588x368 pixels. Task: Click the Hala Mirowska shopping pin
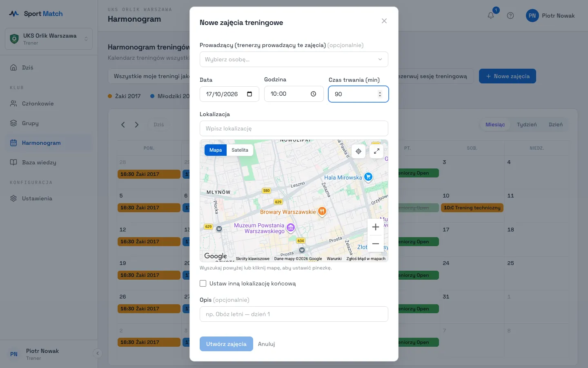click(x=368, y=177)
